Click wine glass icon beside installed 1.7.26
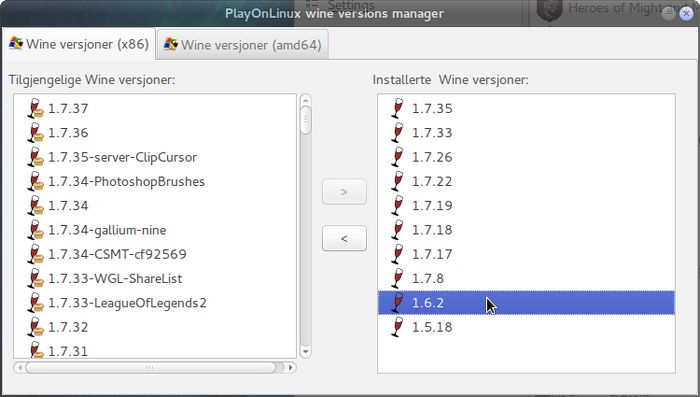This screenshot has height=397, width=700. click(x=397, y=157)
